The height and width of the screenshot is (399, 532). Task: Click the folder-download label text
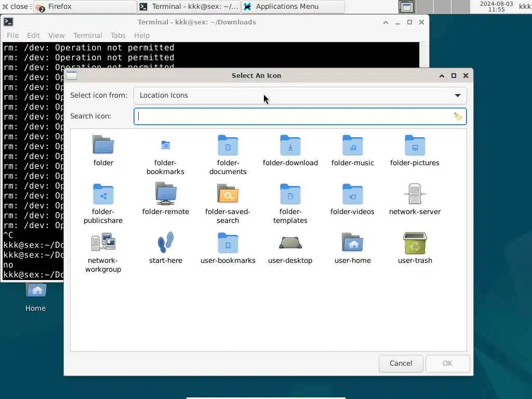pos(290,163)
